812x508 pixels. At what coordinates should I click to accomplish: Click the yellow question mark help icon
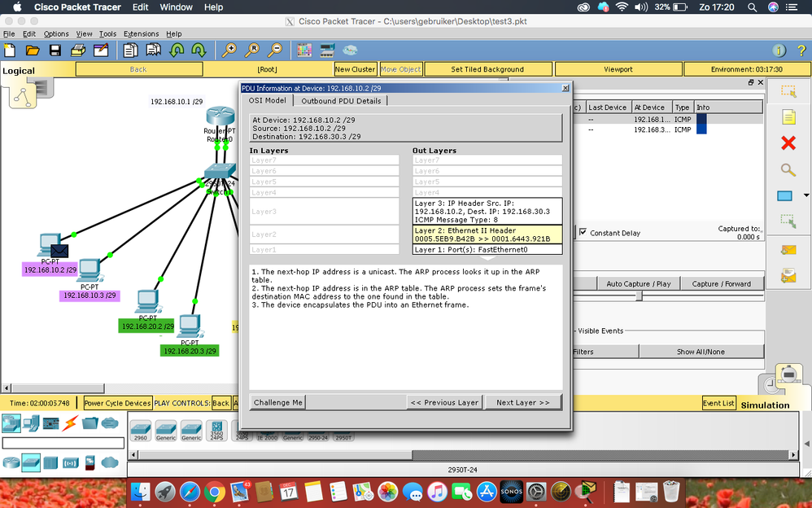(x=801, y=50)
